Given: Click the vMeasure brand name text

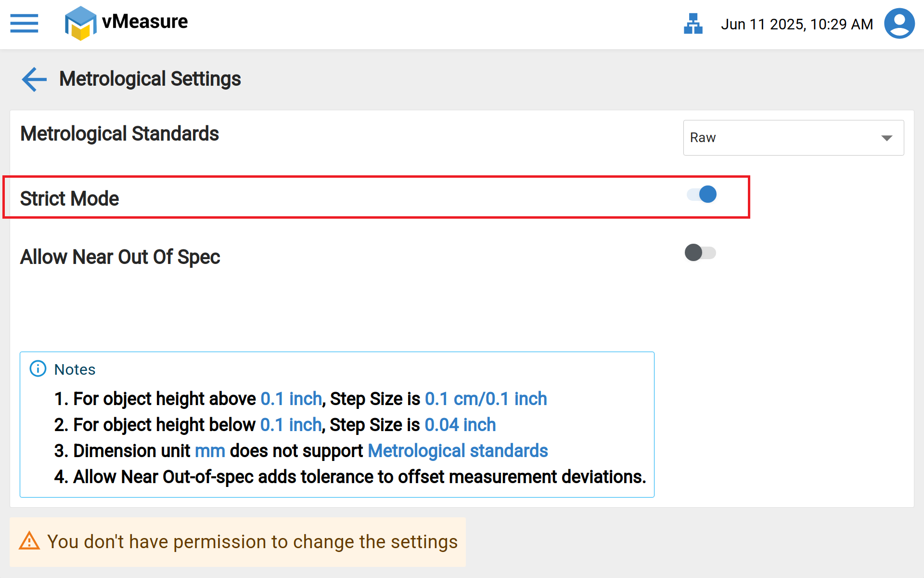Looking at the screenshot, I should (x=145, y=22).
